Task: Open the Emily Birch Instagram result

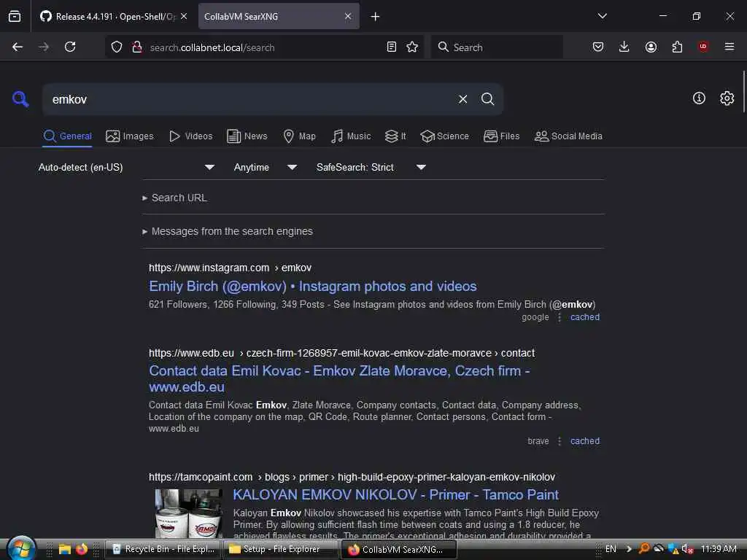Action: (312, 286)
